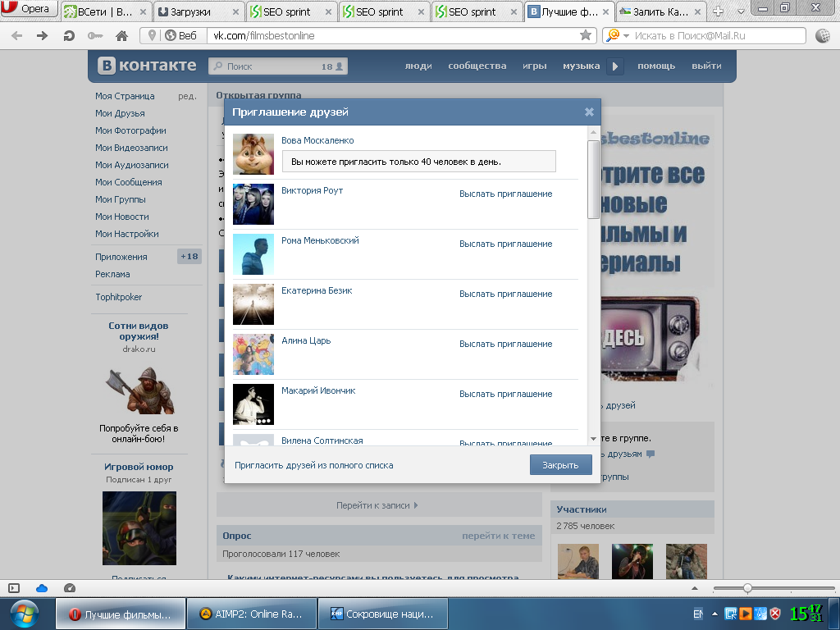The width and height of the screenshot is (840, 630).
Task: Open the Opera menu button
Action: [x=28, y=8]
